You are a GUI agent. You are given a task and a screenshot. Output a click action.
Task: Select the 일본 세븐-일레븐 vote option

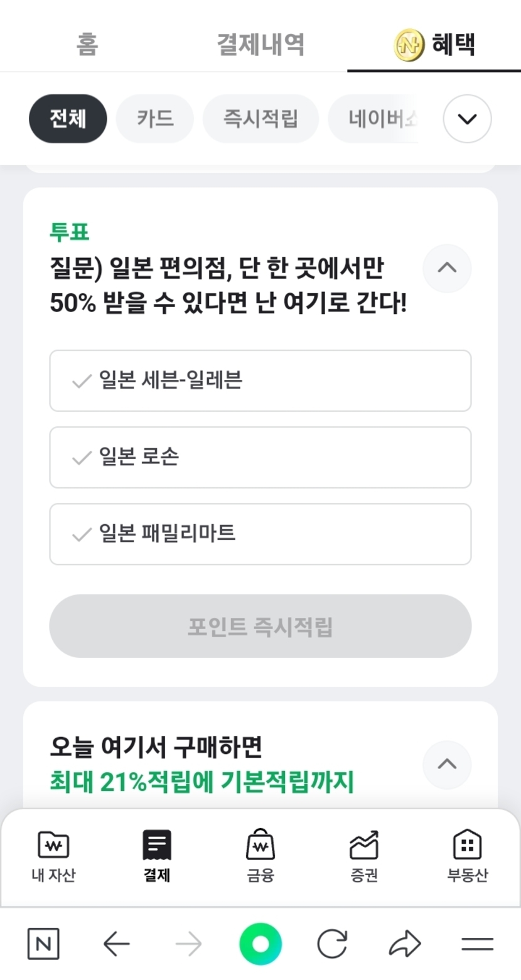point(260,380)
